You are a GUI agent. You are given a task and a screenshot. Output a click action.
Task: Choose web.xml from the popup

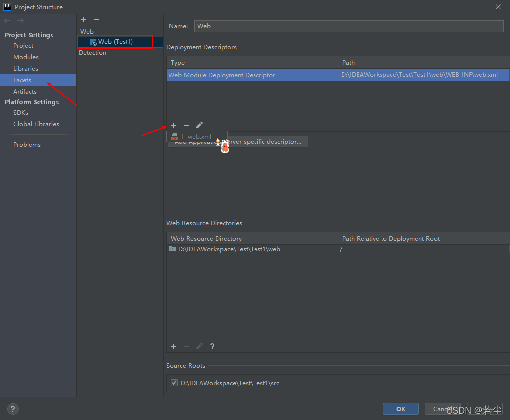[x=197, y=137]
